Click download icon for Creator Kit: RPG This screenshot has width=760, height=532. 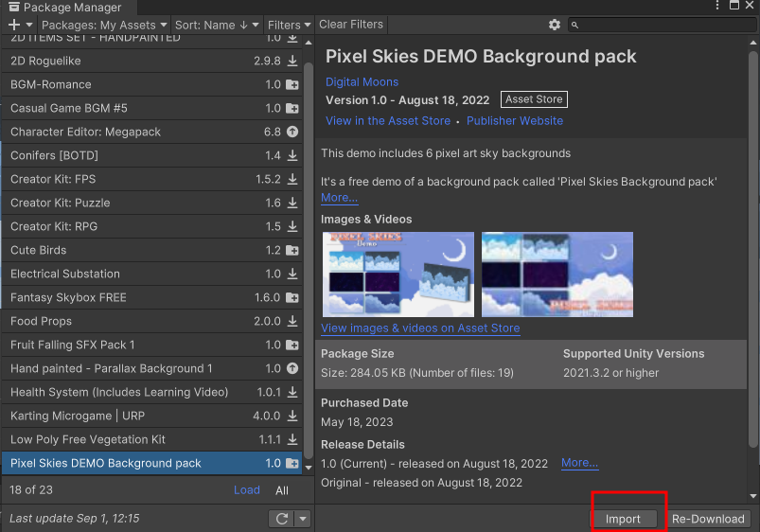pyautogui.click(x=292, y=226)
